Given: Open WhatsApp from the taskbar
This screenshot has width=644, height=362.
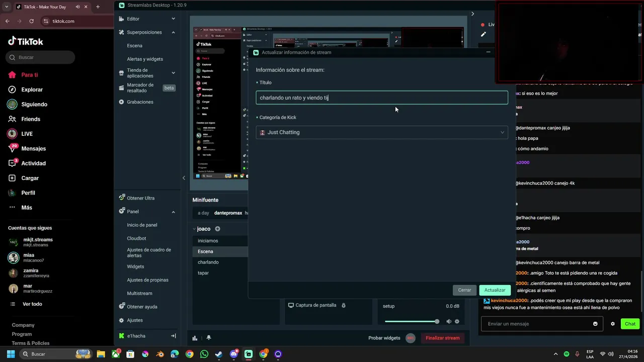Looking at the screenshot, I should pyautogui.click(x=204, y=354).
